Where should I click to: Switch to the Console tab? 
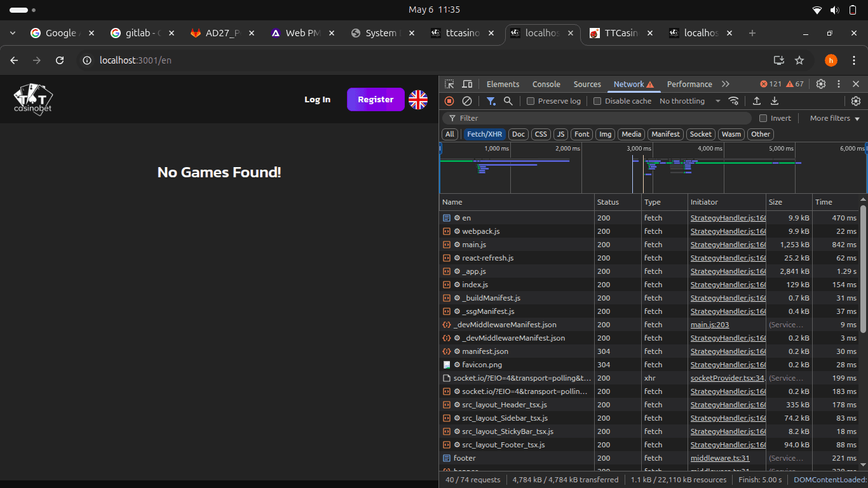546,85
